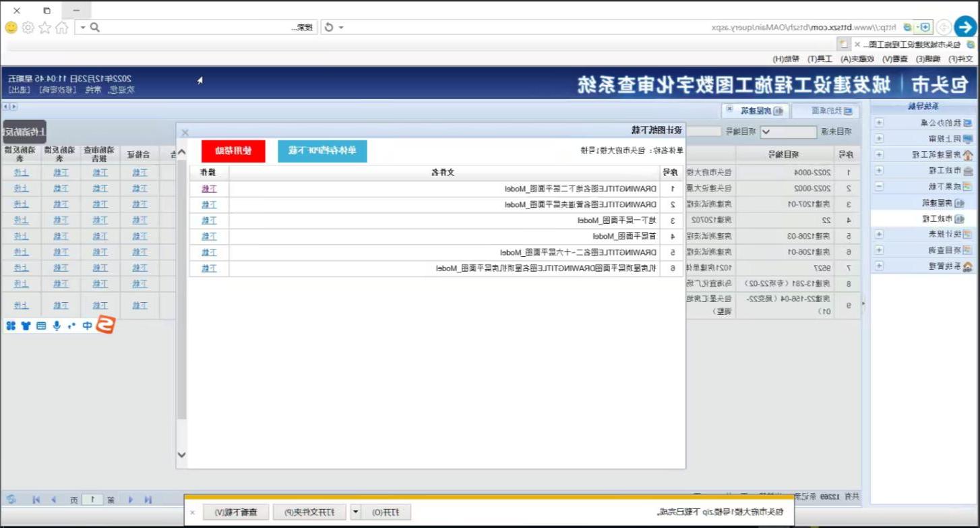Expand 网上报审 with its plus box

click(879, 138)
